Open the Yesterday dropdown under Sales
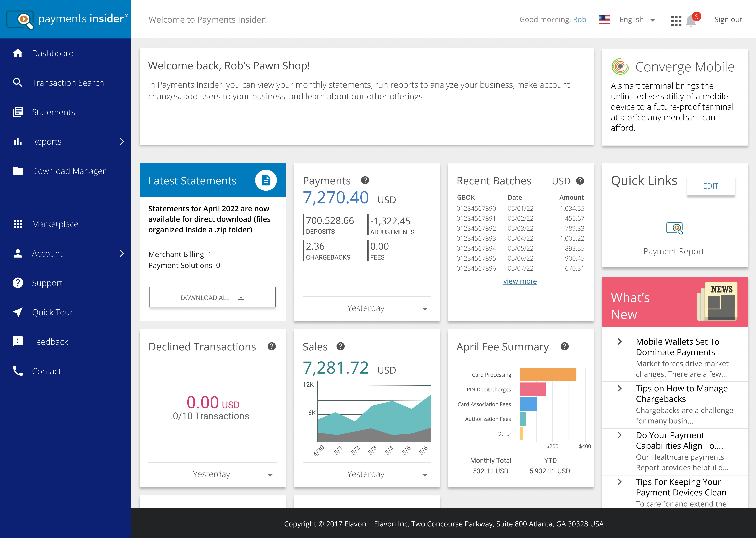 [366, 474]
